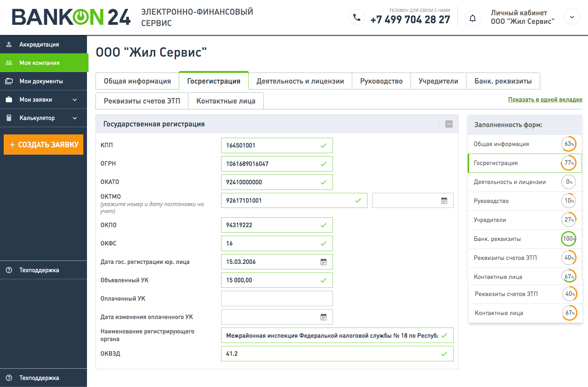Collapse the Государственная регистрация section
The image size is (588, 387).
pos(449,124)
